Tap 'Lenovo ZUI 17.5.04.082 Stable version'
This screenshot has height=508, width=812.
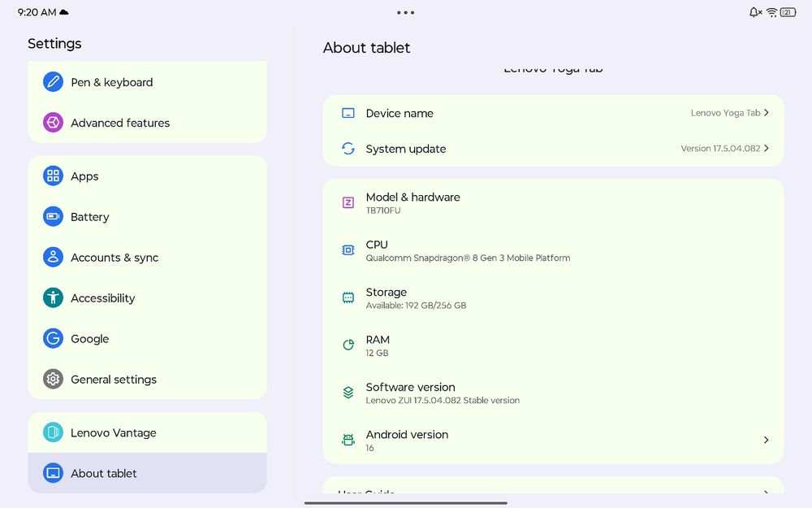coord(443,400)
